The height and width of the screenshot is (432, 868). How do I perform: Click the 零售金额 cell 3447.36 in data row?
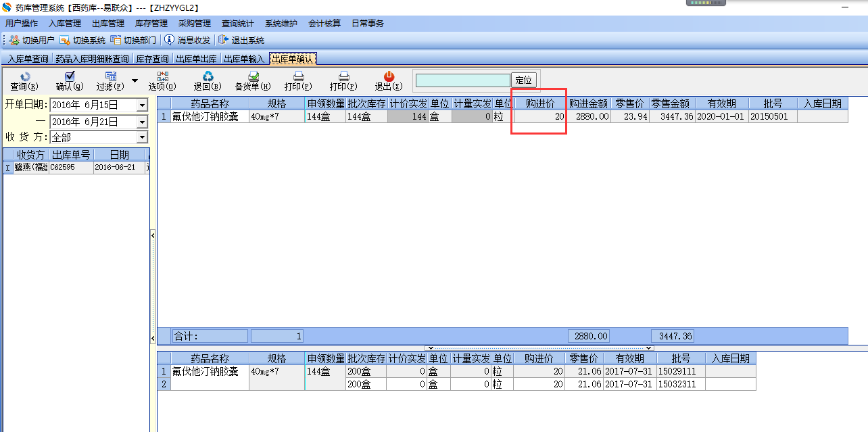[x=672, y=116]
